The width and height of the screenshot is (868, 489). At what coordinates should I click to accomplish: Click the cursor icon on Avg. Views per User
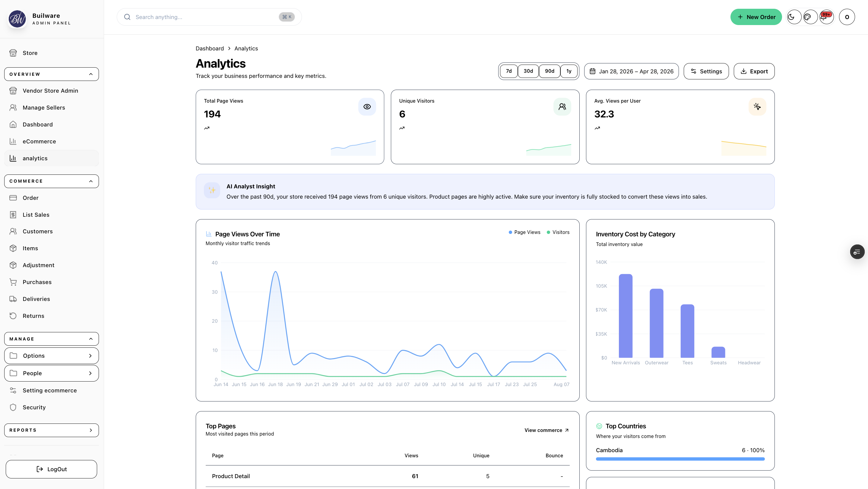coord(757,107)
